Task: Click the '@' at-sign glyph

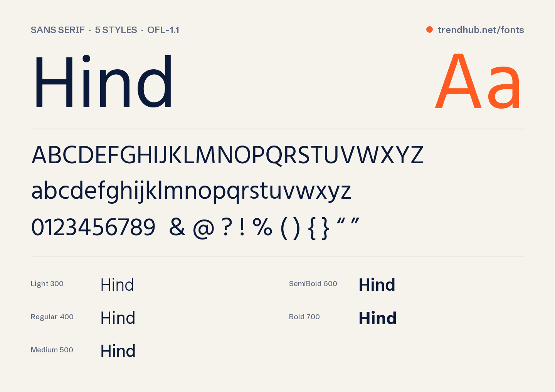Action: click(x=203, y=229)
